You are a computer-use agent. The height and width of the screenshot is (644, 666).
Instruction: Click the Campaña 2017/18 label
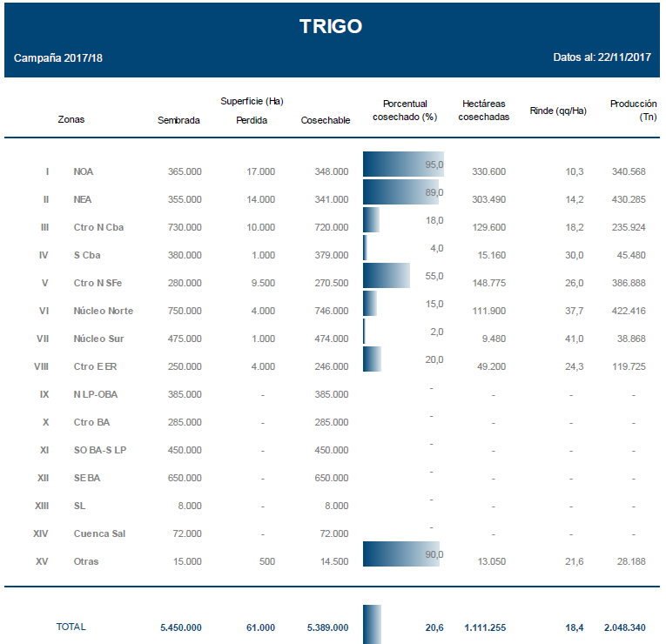coord(59,58)
